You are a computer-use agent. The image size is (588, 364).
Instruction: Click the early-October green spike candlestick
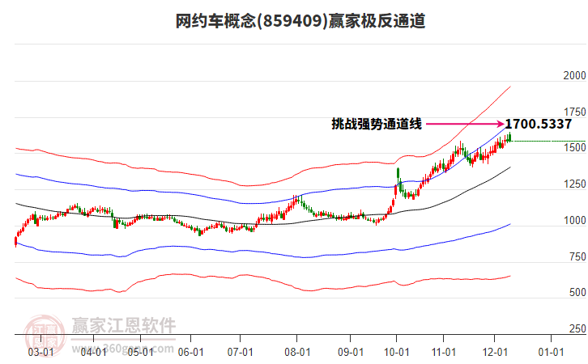coord(398,176)
